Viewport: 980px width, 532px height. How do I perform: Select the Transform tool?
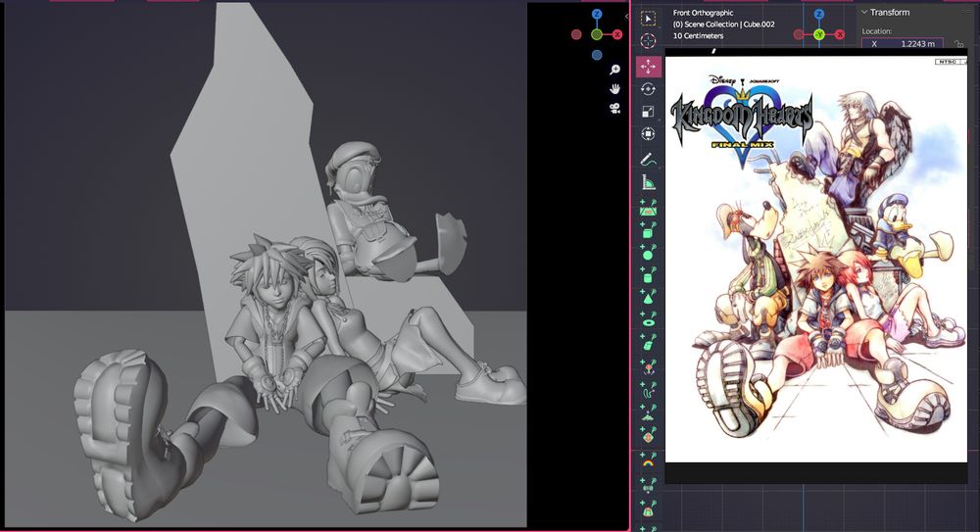pyautogui.click(x=648, y=134)
